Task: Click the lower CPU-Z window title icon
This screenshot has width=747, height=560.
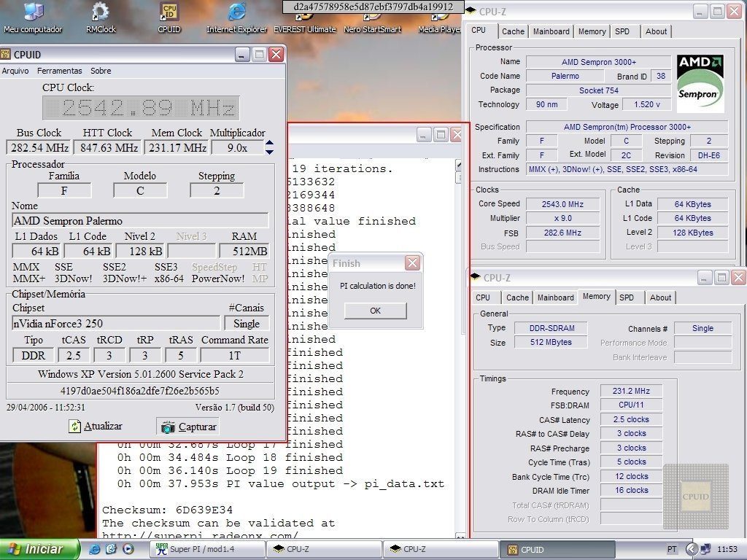Action: [475, 277]
